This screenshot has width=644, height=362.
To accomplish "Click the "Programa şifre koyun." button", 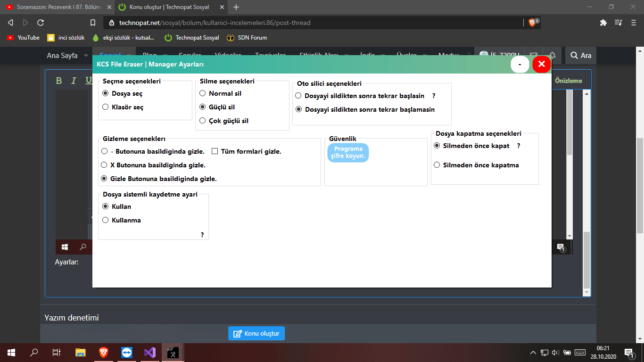I will 348,153.
